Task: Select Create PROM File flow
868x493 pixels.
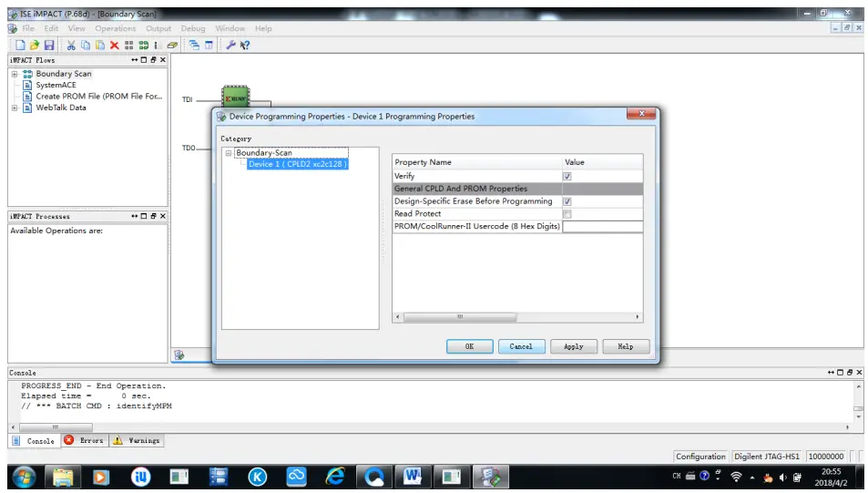Action: click(x=99, y=97)
